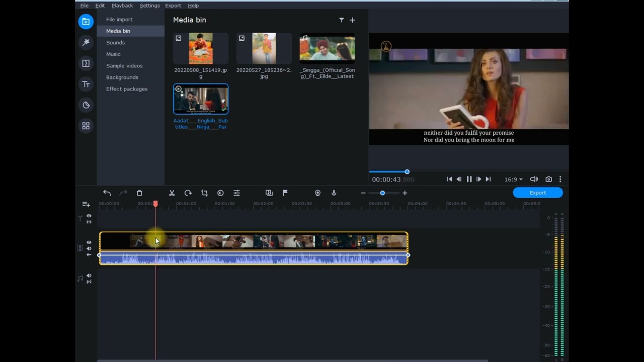
Task: Filter media bin items
Action: click(x=342, y=20)
